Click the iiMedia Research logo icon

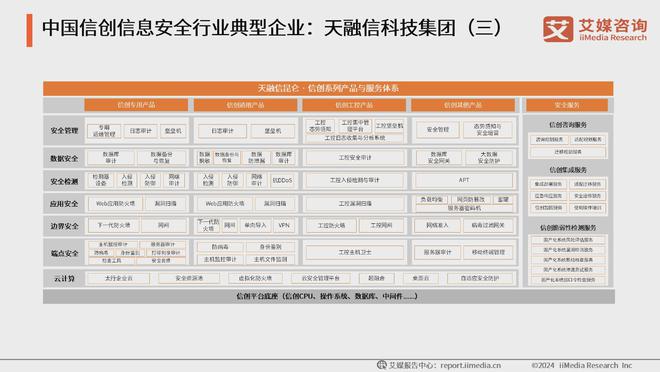pyautogui.click(x=558, y=29)
